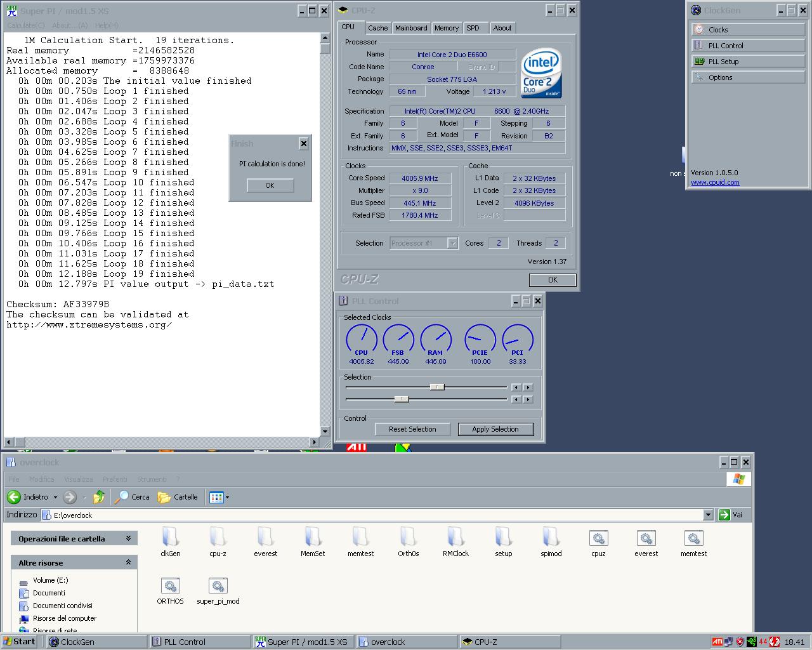The width and height of the screenshot is (812, 650).
Task: Click the Apply Selection button
Action: pyautogui.click(x=495, y=429)
